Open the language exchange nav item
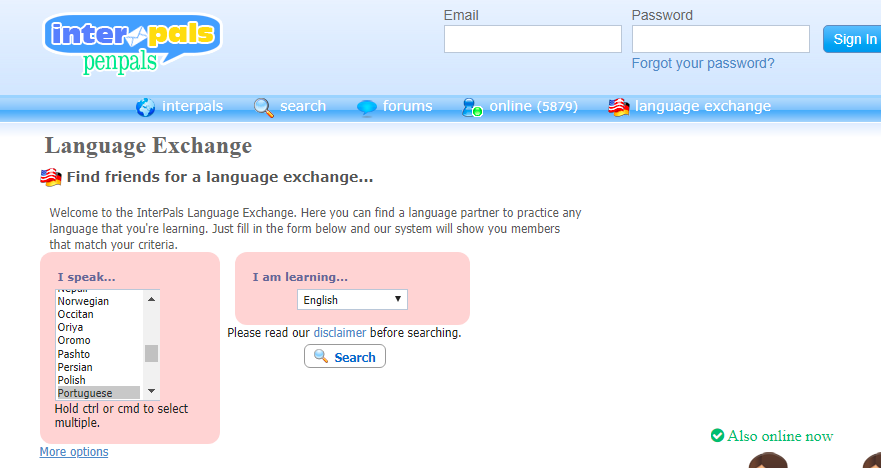Screen dimensions: 881x468 [702, 106]
